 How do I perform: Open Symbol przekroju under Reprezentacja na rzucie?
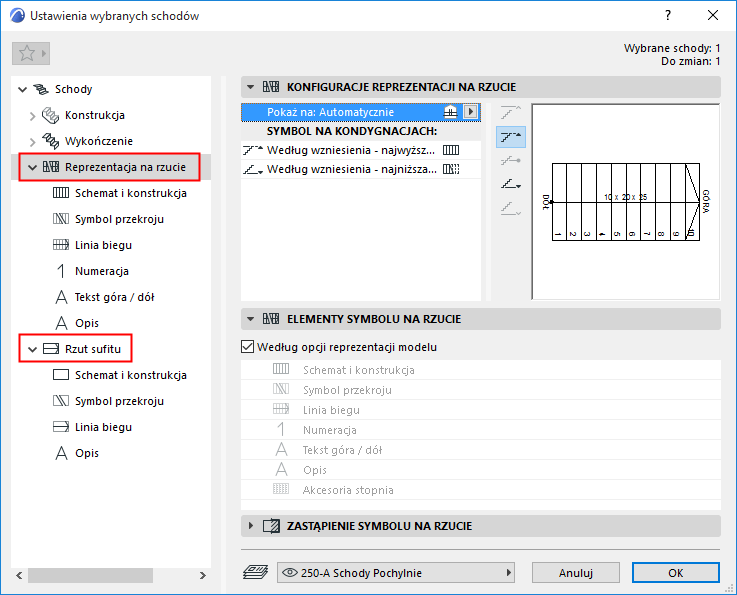click(x=119, y=219)
